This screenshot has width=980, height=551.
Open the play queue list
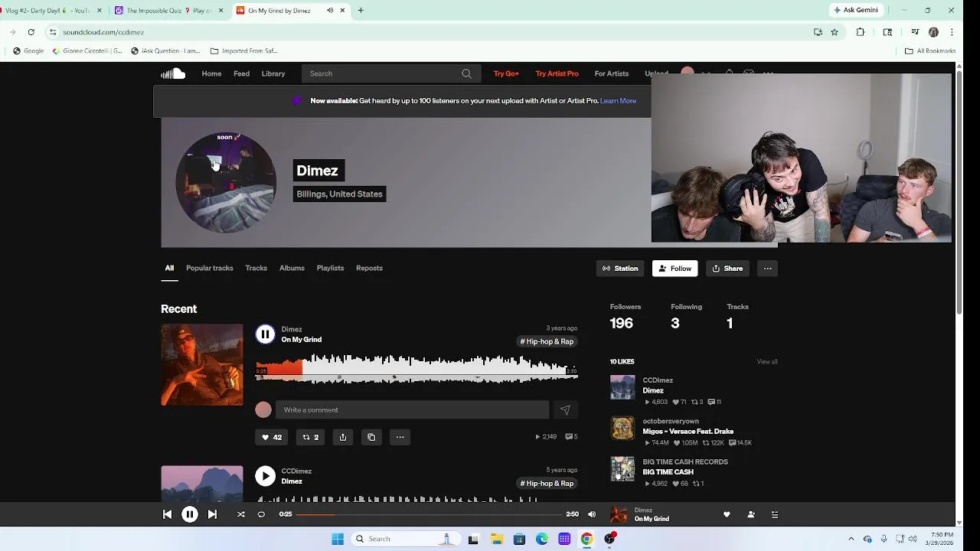tap(775, 514)
